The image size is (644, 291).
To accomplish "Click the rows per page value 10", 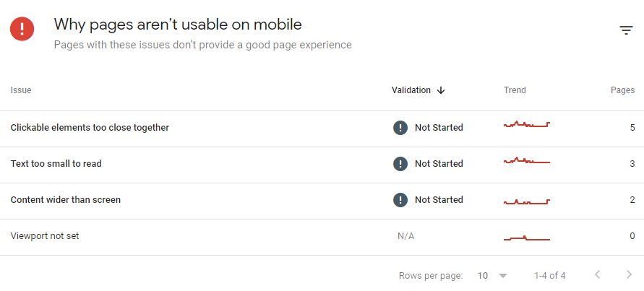I will click(x=483, y=276).
